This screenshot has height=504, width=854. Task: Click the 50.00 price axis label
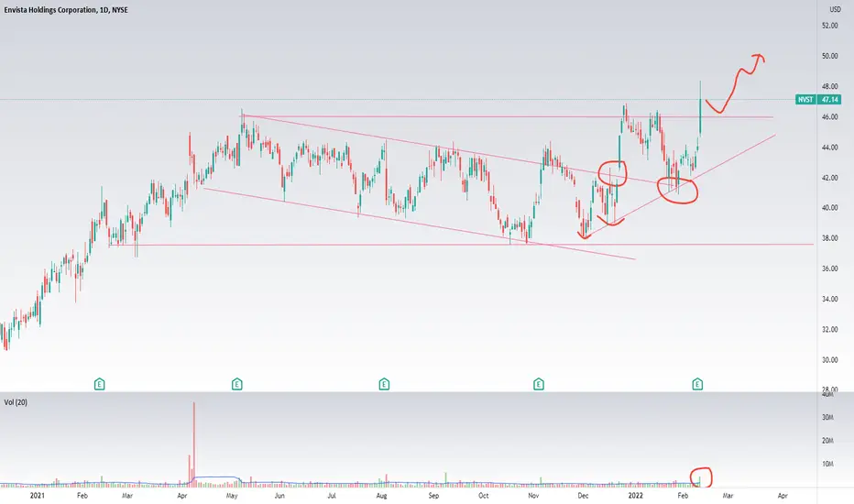pos(830,56)
